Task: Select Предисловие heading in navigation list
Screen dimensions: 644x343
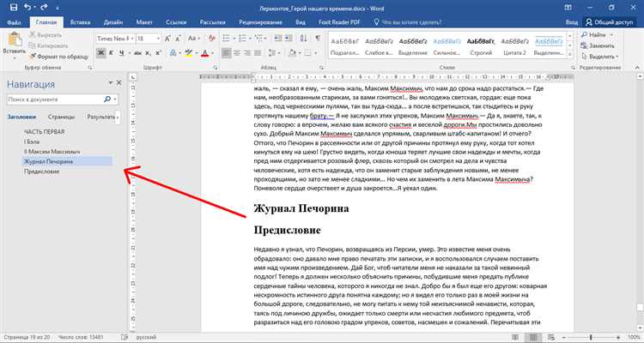Action: [x=41, y=172]
